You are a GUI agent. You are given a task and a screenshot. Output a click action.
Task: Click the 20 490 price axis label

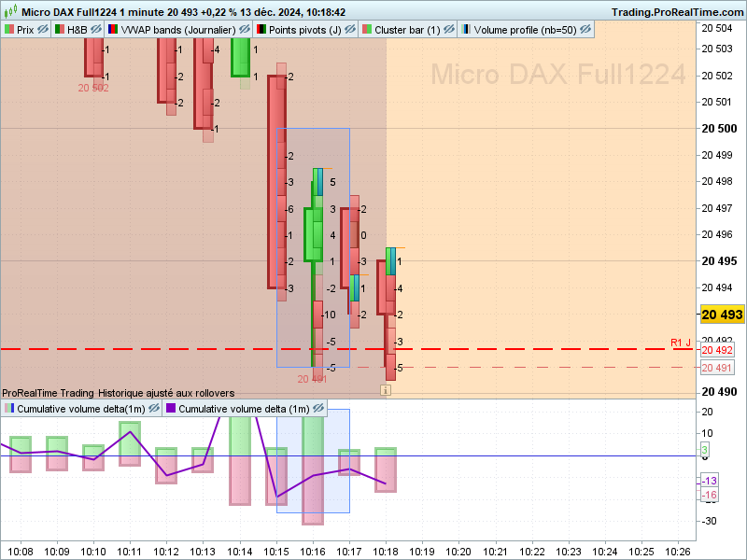pos(719,392)
